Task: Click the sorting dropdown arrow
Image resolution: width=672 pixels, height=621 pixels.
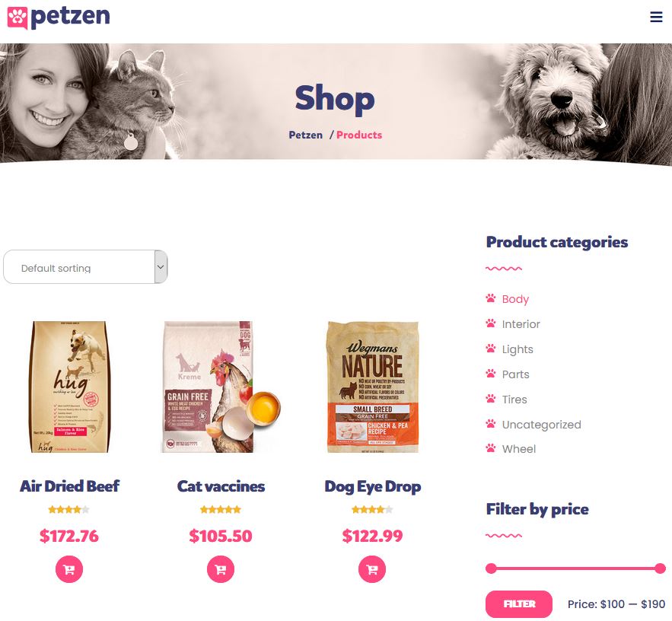Action: pyautogui.click(x=161, y=266)
